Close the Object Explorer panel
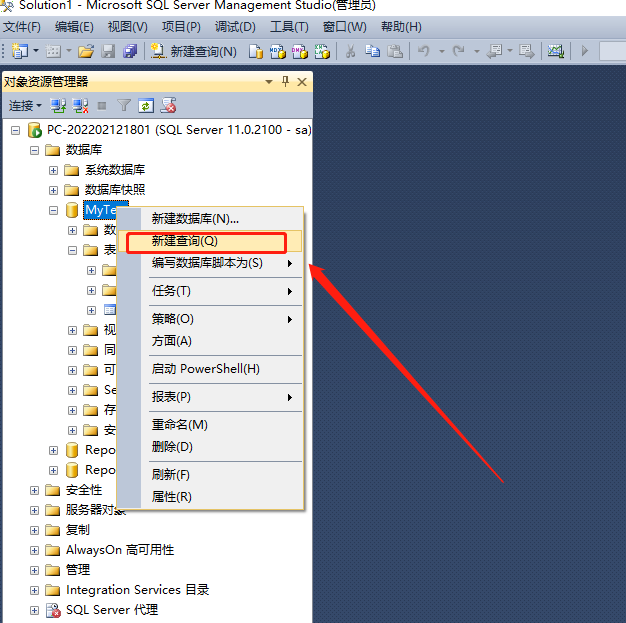This screenshot has height=623, width=626. pyautogui.click(x=302, y=82)
